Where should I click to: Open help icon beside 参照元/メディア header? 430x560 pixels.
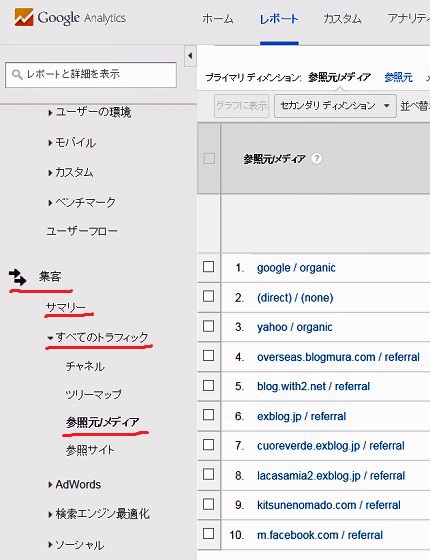[x=316, y=158]
